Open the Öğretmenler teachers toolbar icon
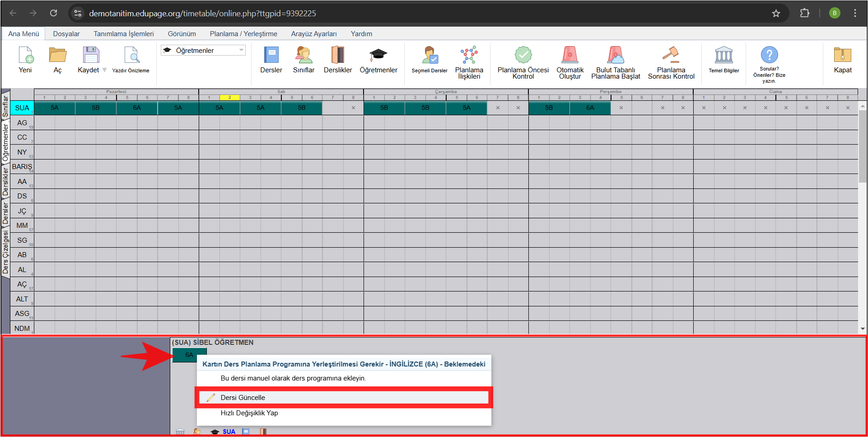Image resolution: width=868 pixels, height=437 pixels. coord(378,55)
